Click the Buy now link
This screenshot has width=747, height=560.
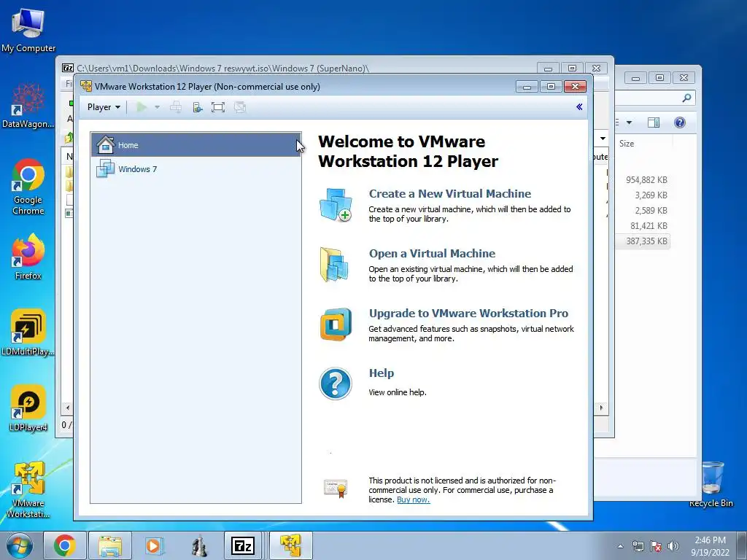413,499
